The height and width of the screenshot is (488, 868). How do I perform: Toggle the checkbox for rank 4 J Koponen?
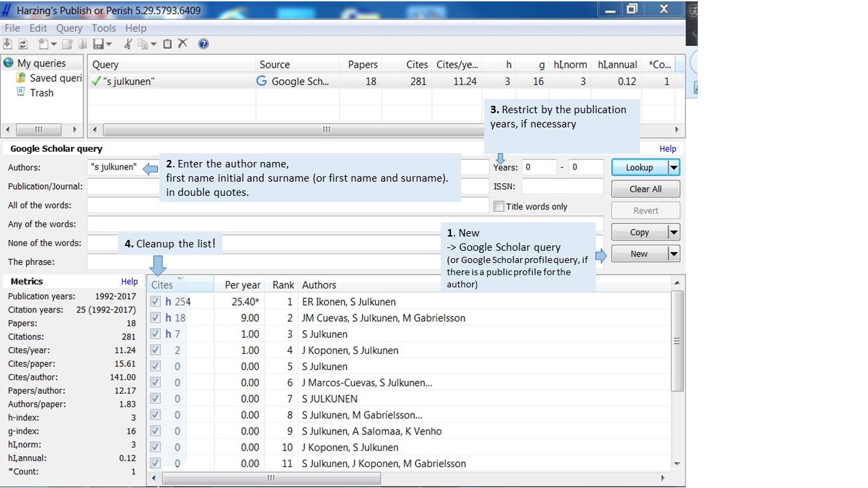[x=155, y=350]
